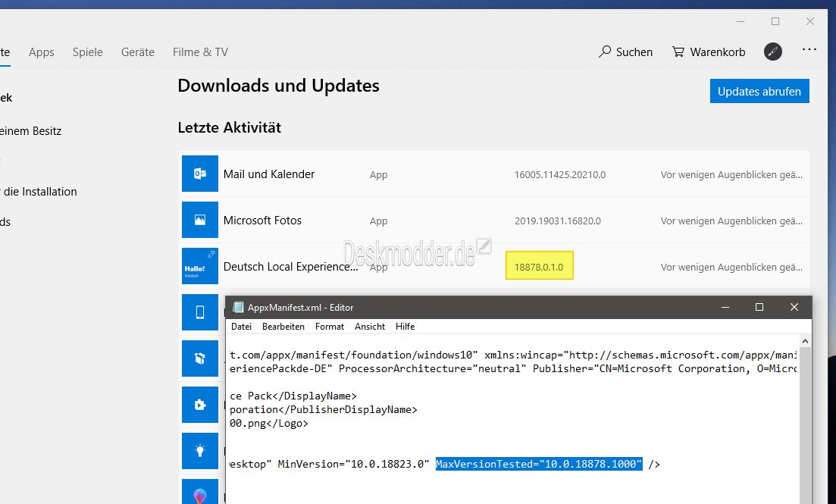This screenshot has width=836, height=504.
Task: Click the Editor vertical scrollbar
Action: coord(806,424)
